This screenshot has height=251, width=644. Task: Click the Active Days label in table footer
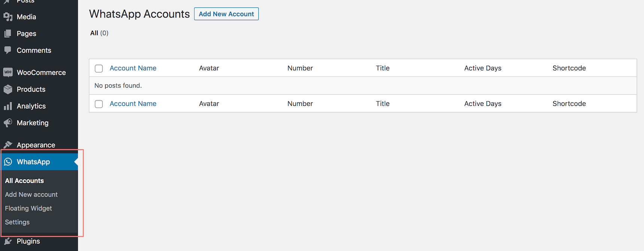pyautogui.click(x=483, y=104)
